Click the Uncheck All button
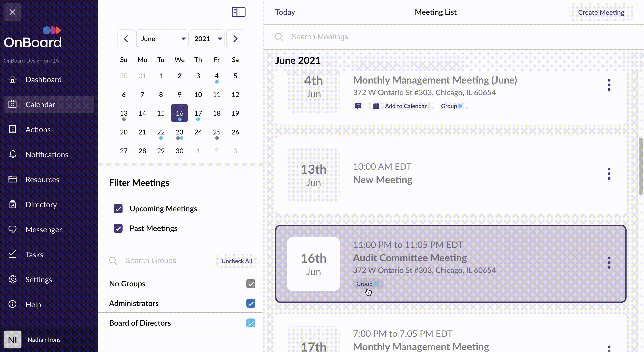 click(237, 261)
